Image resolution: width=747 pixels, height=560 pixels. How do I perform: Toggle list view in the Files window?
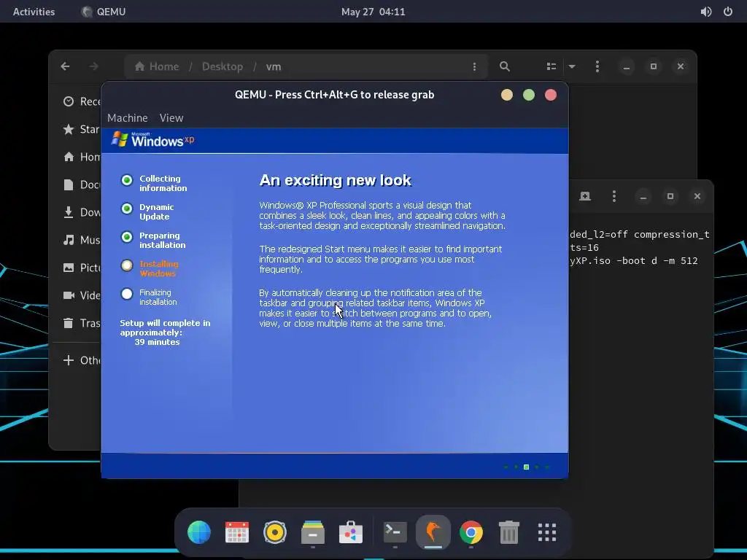coord(551,66)
